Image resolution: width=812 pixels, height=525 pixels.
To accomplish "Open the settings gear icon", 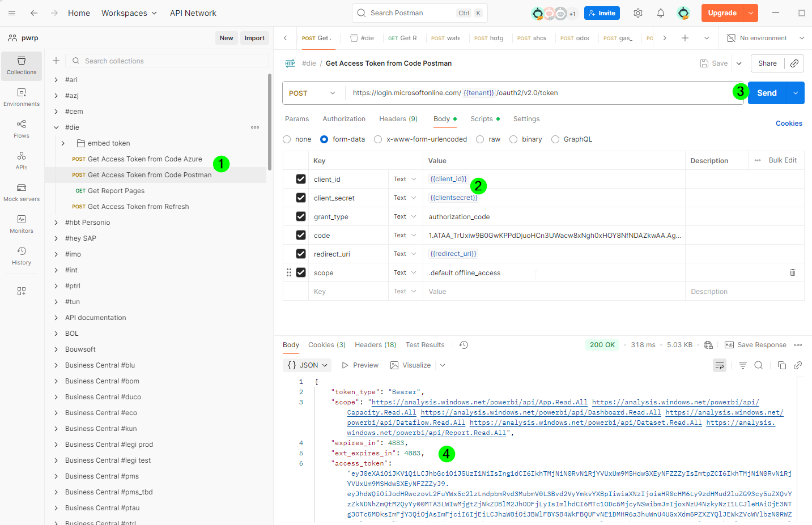I will (638, 13).
